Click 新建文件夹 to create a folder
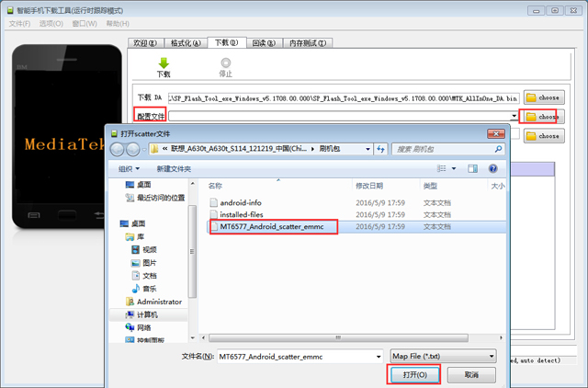The image size is (588, 388). click(x=174, y=169)
